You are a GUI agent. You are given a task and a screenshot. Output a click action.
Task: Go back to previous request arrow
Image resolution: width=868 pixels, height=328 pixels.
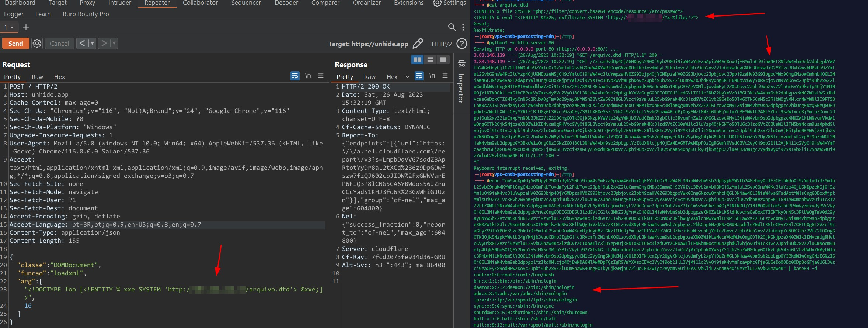pyautogui.click(x=82, y=44)
